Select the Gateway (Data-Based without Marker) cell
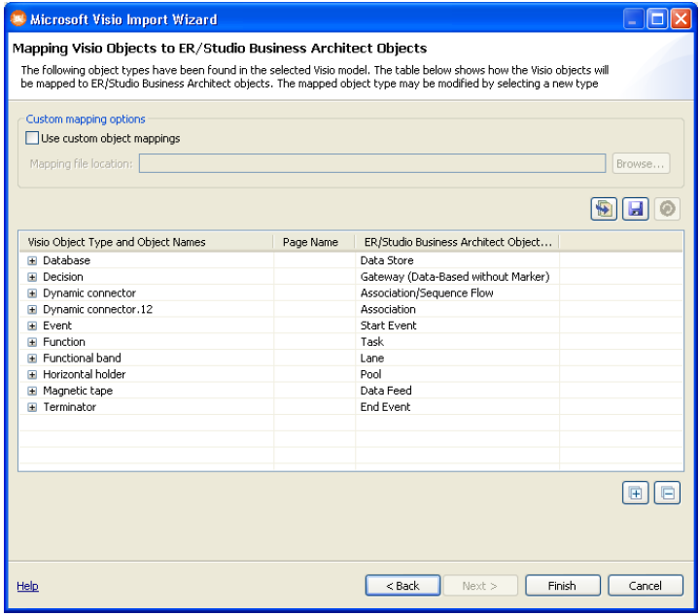 point(455,277)
